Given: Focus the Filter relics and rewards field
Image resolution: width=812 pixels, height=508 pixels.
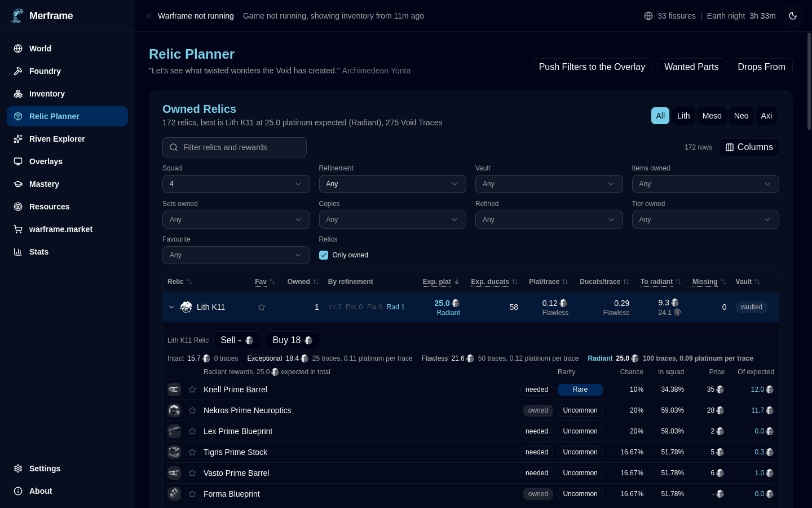Looking at the screenshot, I should (235, 147).
